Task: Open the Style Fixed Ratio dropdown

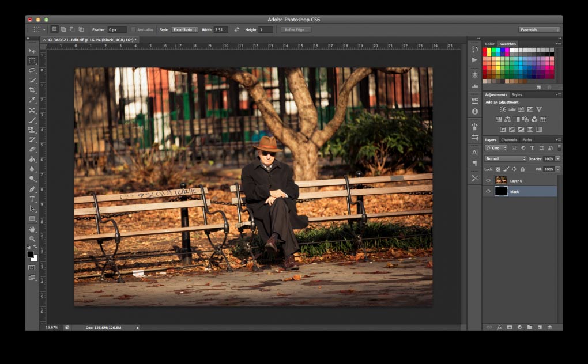Action: [184, 29]
